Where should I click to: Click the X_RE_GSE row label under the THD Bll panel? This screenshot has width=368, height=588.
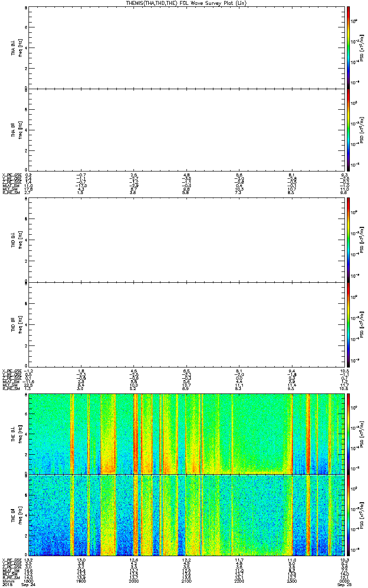[x=11, y=370]
